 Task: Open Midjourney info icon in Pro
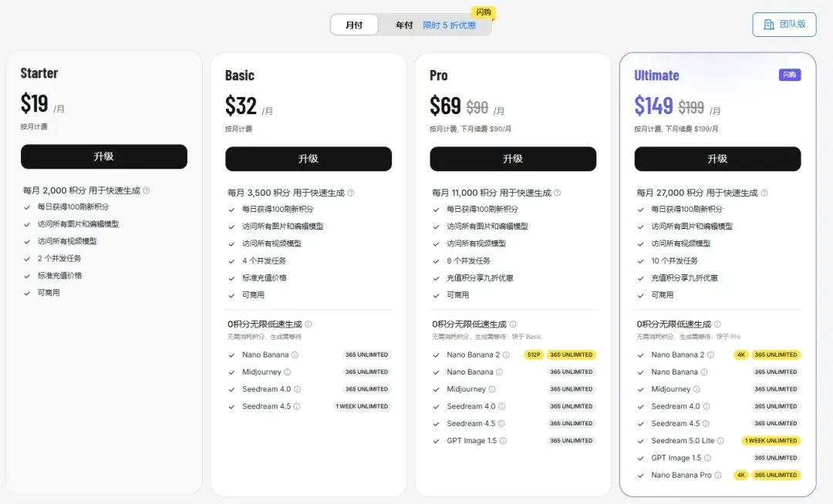492,389
